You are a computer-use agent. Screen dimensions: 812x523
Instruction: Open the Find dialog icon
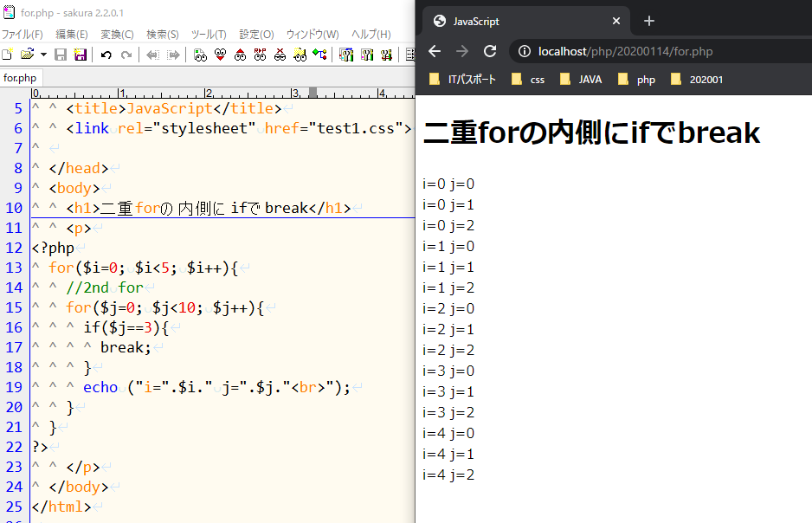click(x=200, y=55)
